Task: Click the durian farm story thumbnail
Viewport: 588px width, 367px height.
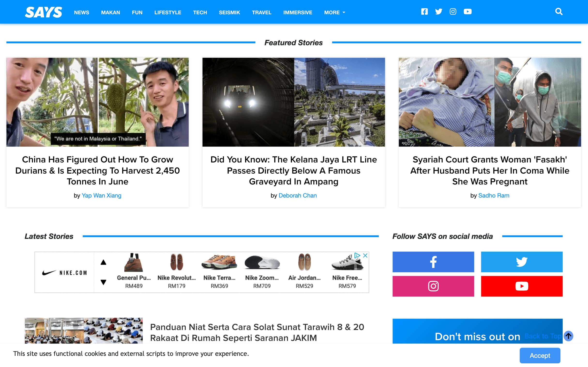Action: [98, 102]
